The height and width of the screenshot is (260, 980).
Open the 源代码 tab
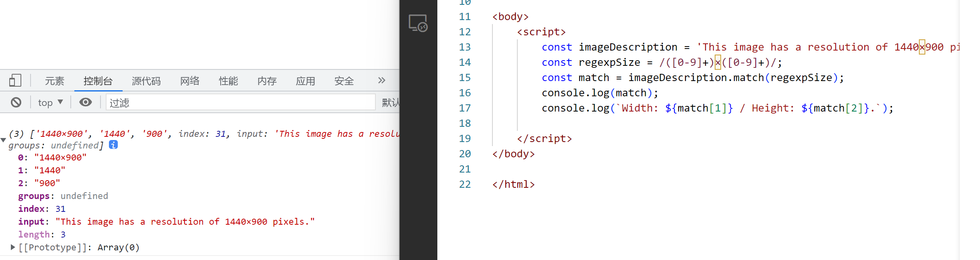click(x=146, y=81)
